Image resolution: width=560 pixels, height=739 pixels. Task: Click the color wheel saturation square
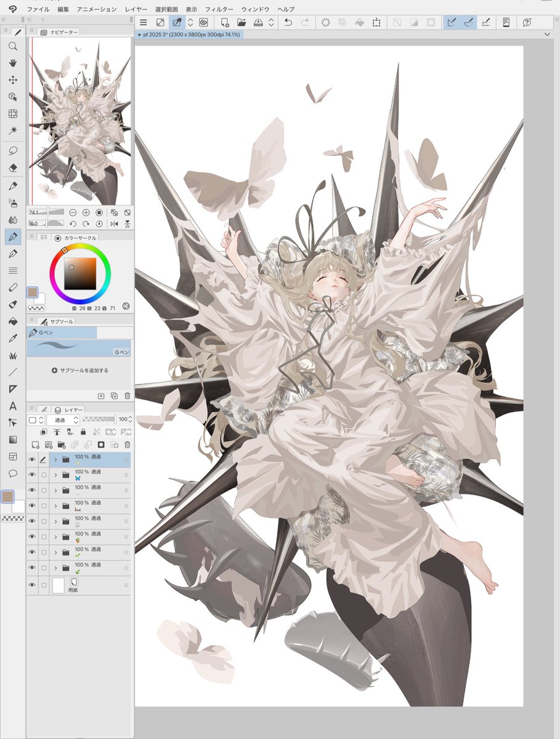point(80,273)
